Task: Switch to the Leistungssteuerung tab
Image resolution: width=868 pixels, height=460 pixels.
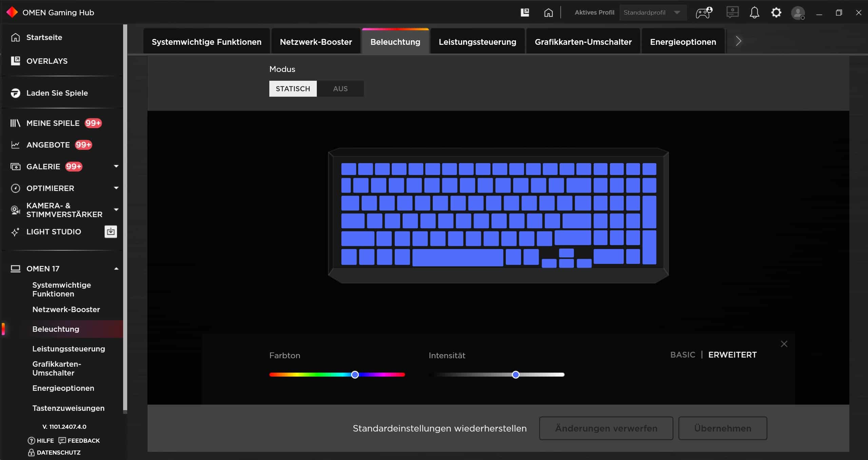Action: click(x=477, y=42)
